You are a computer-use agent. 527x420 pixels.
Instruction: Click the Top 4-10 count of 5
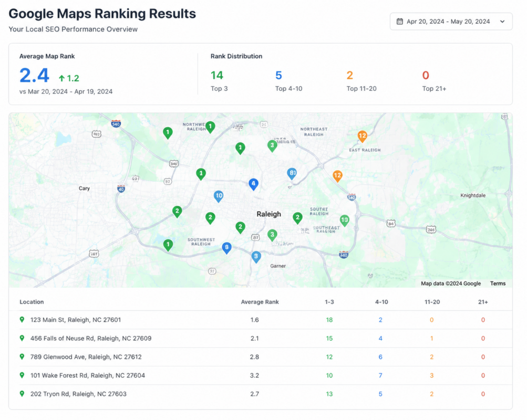(278, 75)
